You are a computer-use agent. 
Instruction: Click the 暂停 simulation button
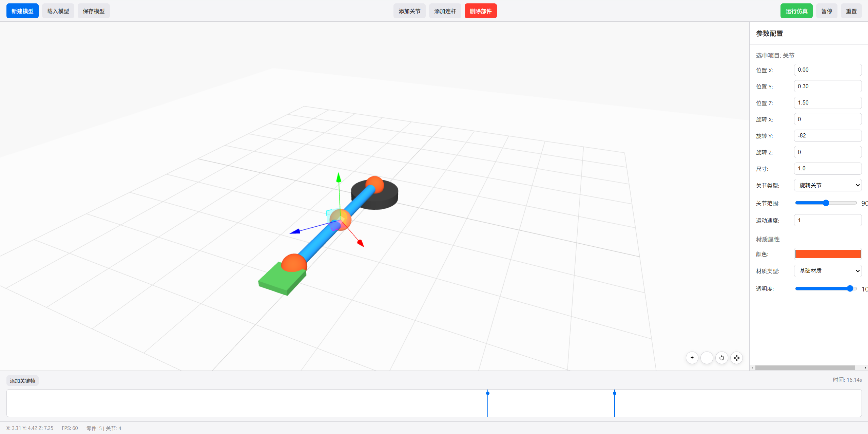click(x=826, y=11)
